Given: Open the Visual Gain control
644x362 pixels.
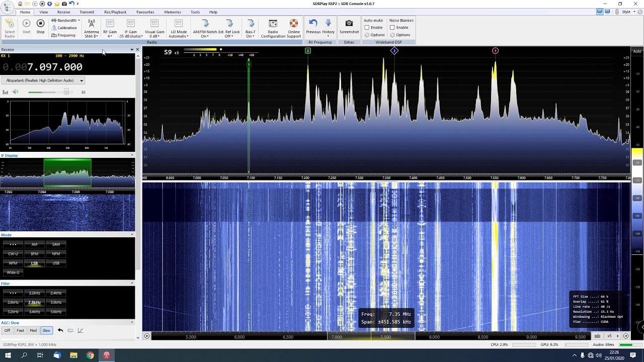Looking at the screenshot, I should tap(154, 28).
